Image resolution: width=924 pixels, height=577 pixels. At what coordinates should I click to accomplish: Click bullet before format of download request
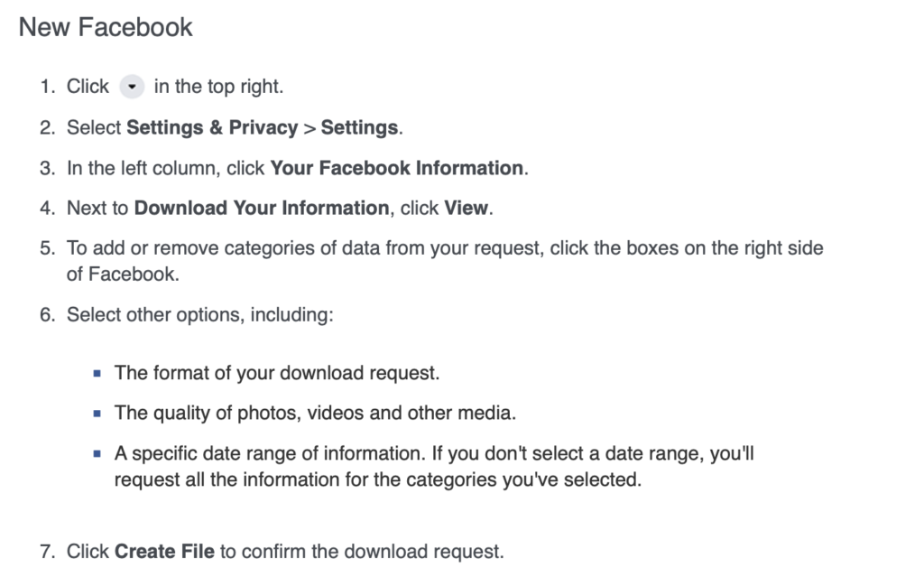pyautogui.click(x=97, y=373)
